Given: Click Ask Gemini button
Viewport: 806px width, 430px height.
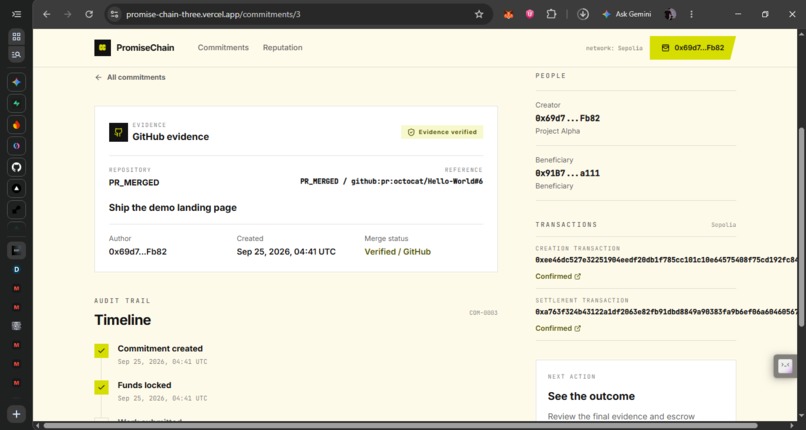Looking at the screenshot, I should 627,14.
